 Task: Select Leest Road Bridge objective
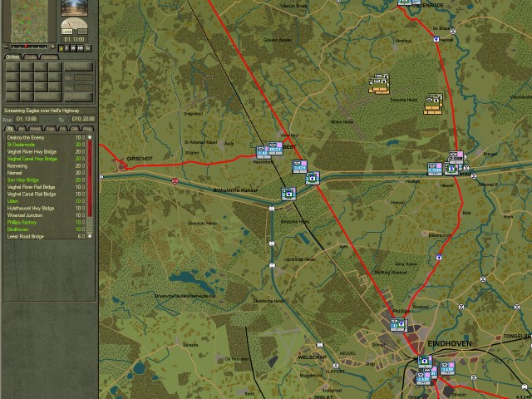point(45,236)
